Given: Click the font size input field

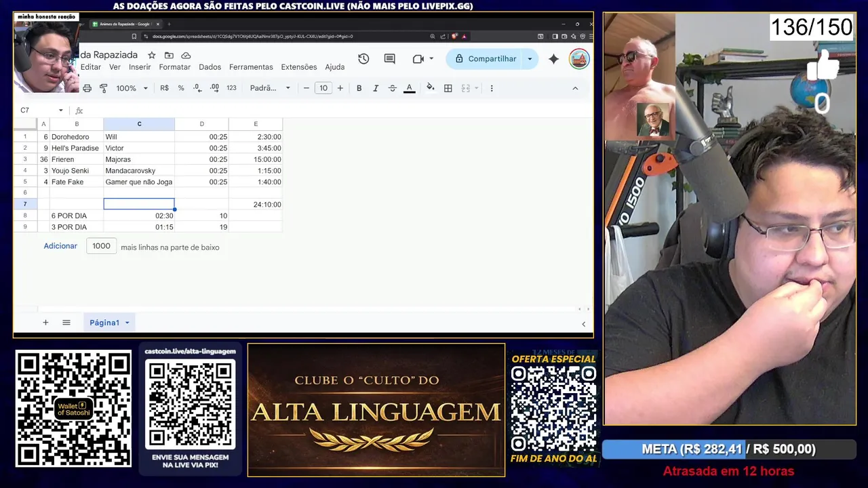Looking at the screenshot, I should [x=323, y=88].
